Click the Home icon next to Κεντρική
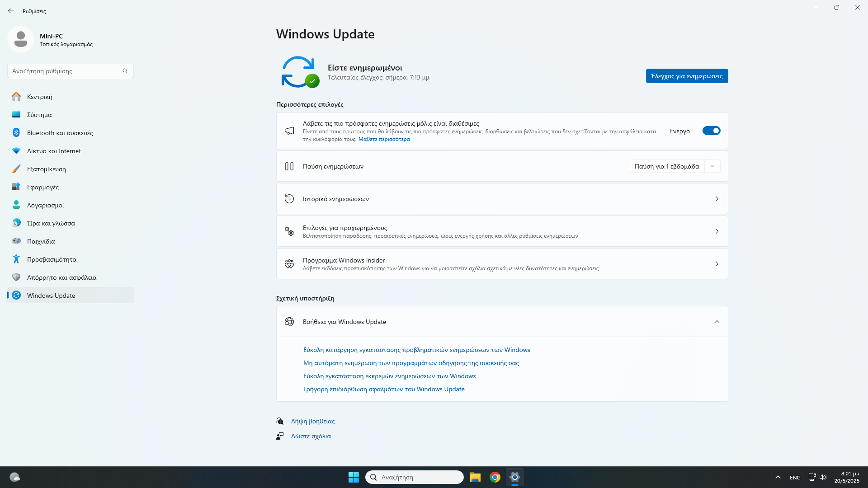This screenshot has width=868, height=488. click(x=16, y=96)
